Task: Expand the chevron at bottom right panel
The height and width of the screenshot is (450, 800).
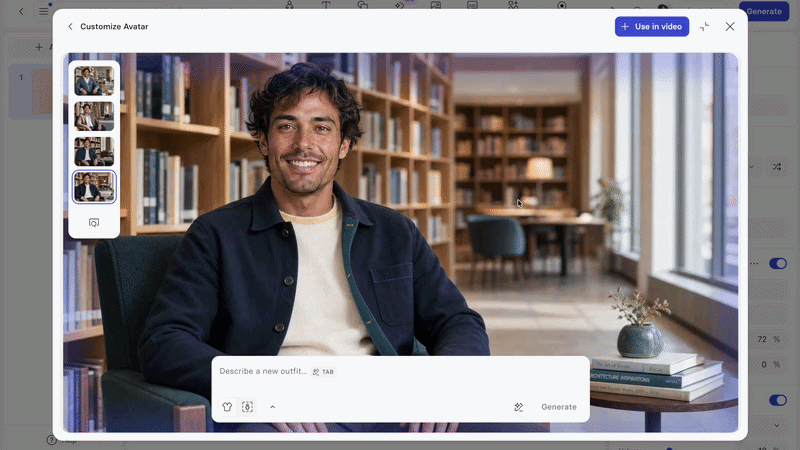Action: (777, 425)
